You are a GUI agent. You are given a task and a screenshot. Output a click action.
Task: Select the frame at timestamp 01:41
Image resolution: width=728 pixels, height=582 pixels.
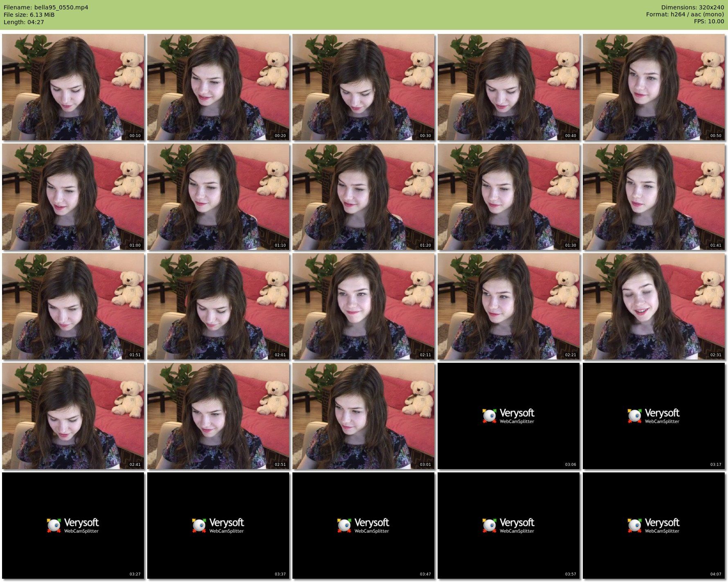click(x=654, y=197)
